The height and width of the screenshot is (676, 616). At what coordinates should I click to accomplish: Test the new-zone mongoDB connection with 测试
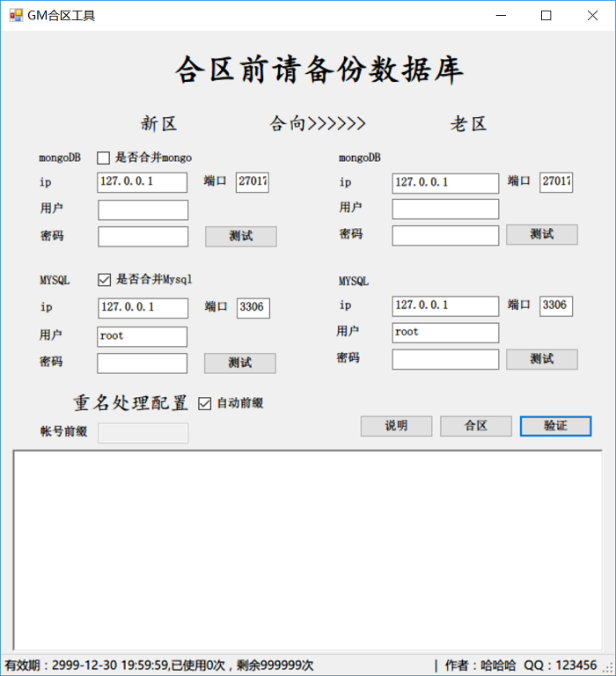tap(241, 236)
